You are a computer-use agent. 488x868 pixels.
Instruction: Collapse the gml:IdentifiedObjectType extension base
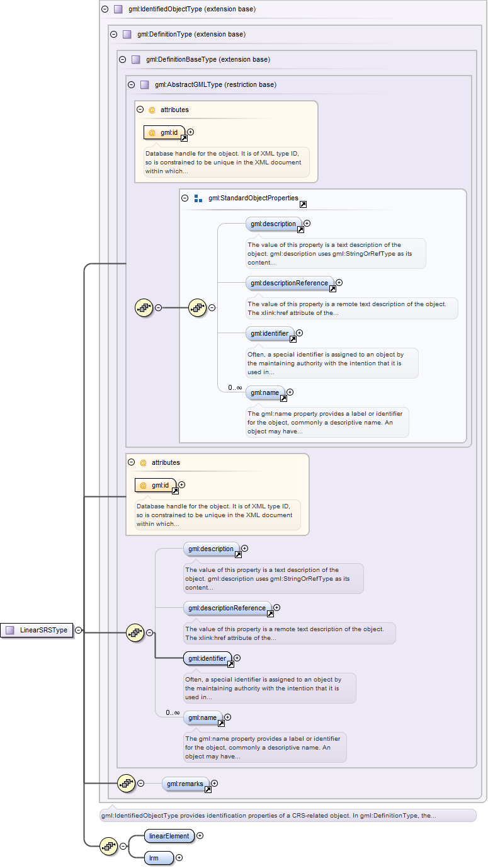(105, 9)
